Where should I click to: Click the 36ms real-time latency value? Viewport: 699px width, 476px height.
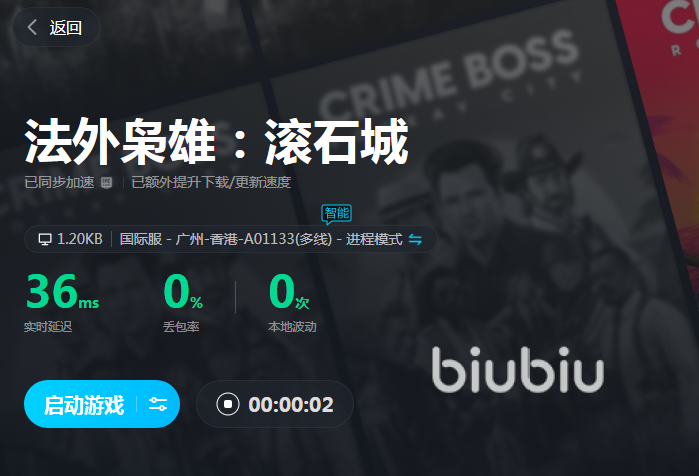[62, 292]
